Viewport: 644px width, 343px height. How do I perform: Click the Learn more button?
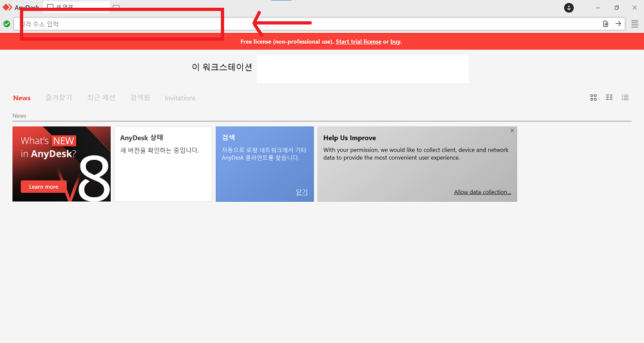(x=44, y=187)
